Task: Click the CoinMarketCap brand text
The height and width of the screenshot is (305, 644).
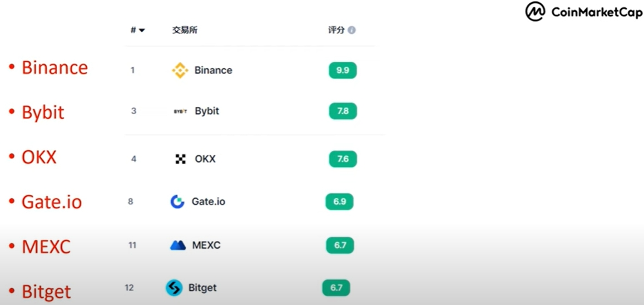Action: [597, 12]
